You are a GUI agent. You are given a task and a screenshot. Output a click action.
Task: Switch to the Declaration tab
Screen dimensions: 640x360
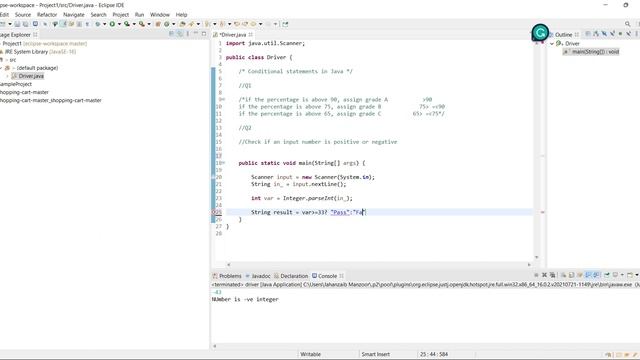[x=291, y=276]
